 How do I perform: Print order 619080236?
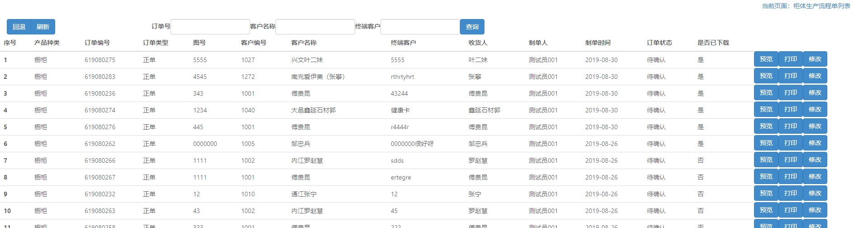coord(791,92)
